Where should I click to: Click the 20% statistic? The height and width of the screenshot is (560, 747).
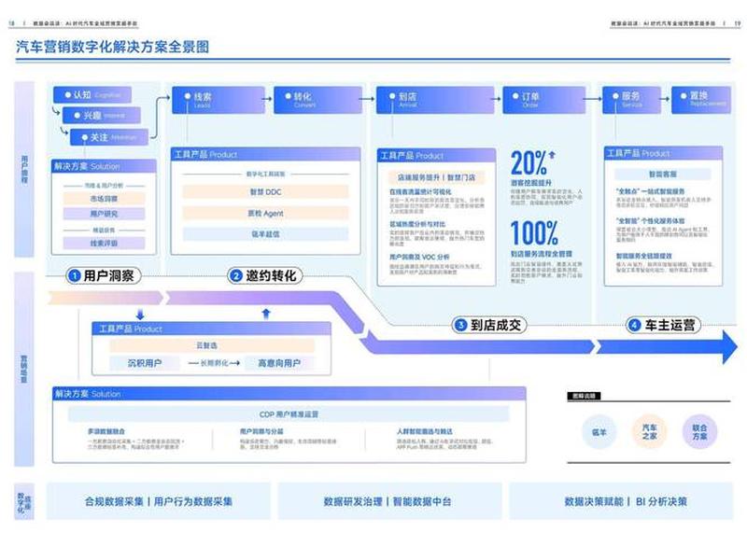[529, 162]
